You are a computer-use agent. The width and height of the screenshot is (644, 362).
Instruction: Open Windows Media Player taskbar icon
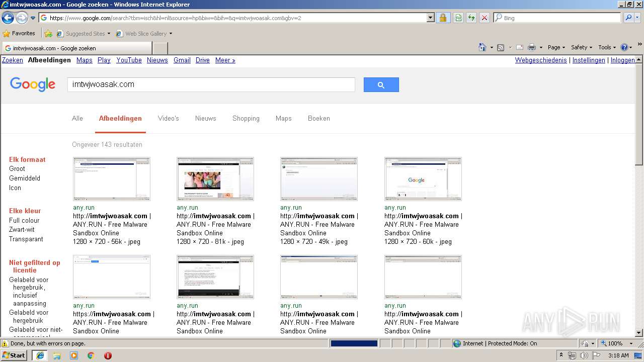pos(74,355)
